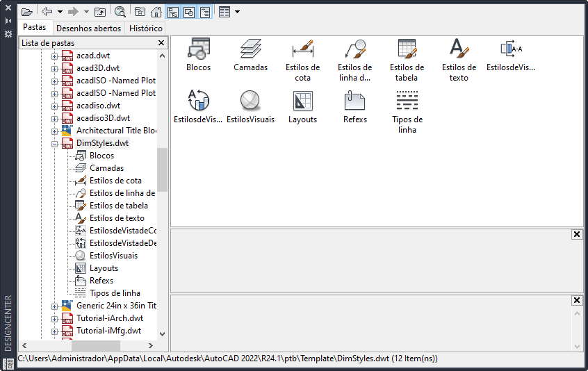The width and height of the screenshot is (588, 371).
Task: Open the Load folder toolbar icon
Action: tap(27, 12)
